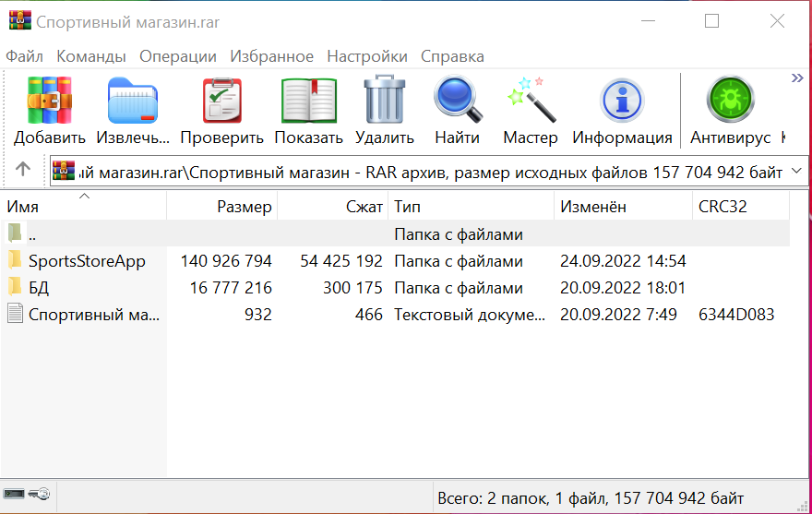This screenshot has height=514, width=812.
Task: Open the Настройки menu
Action: [366, 56]
